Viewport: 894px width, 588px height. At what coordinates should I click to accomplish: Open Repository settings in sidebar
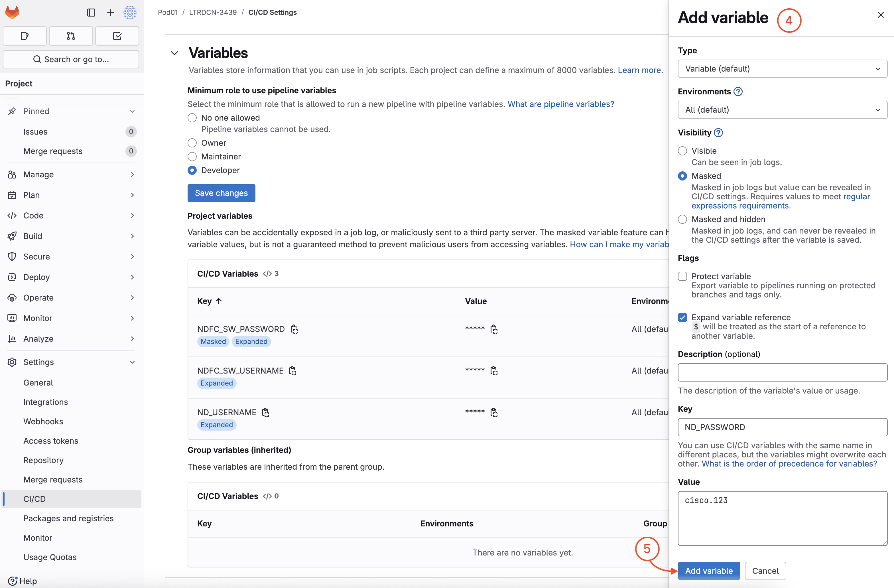[43, 460]
